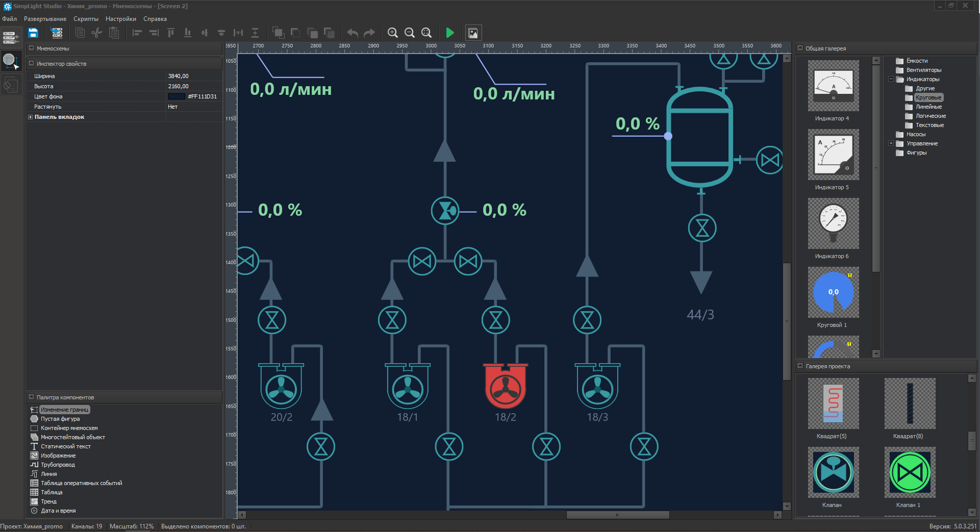Zoom in with the magnifier plus icon

click(393, 33)
